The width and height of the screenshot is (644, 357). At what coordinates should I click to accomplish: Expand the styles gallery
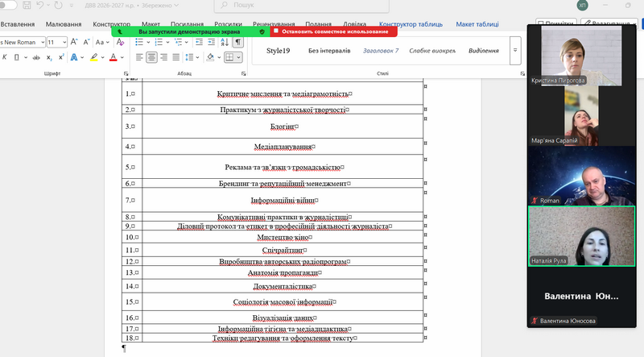click(515, 51)
